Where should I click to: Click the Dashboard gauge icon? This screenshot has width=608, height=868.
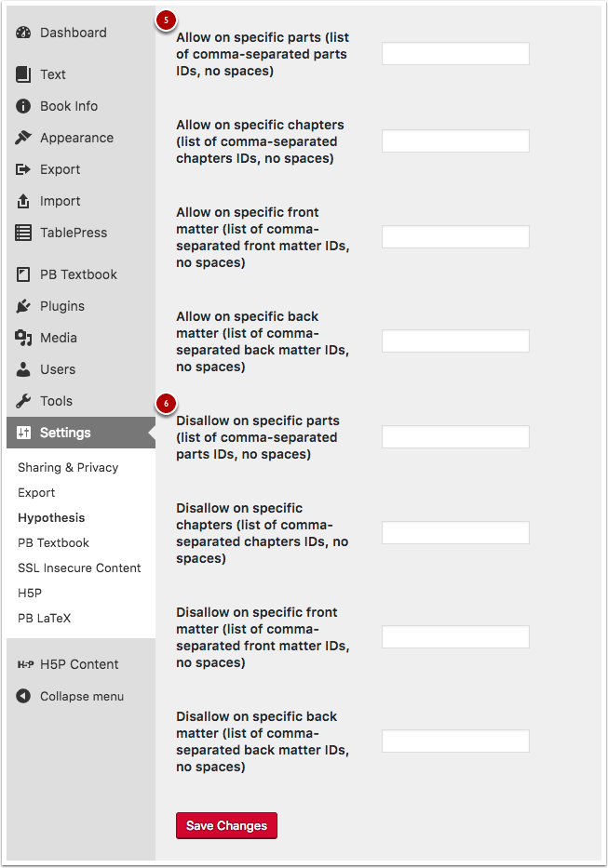coord(23,33)
